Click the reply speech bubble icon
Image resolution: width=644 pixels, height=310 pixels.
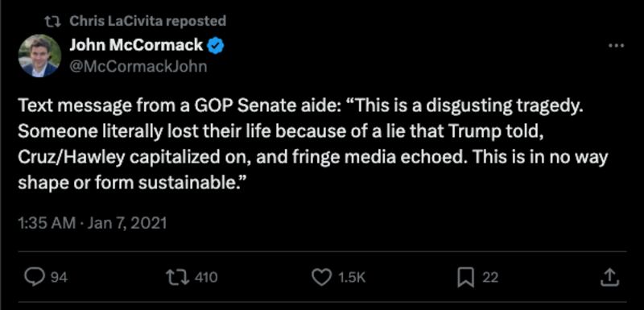[36, 278]
